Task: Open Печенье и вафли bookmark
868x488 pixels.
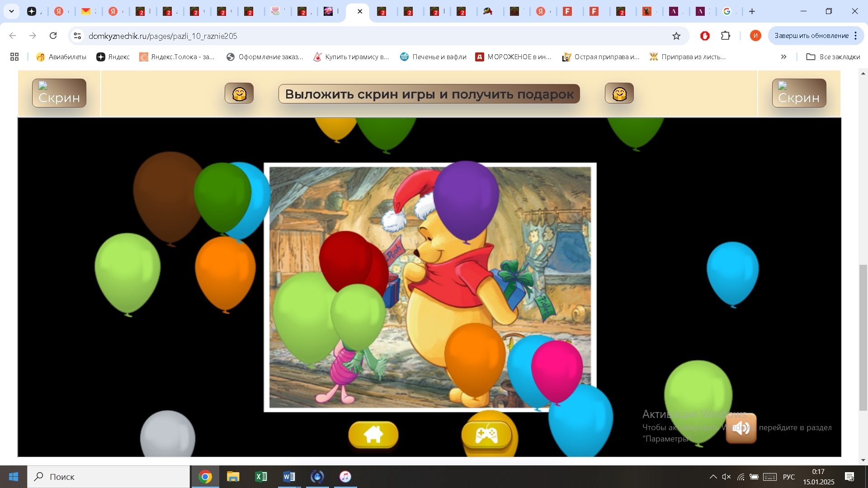Action: 433,56
